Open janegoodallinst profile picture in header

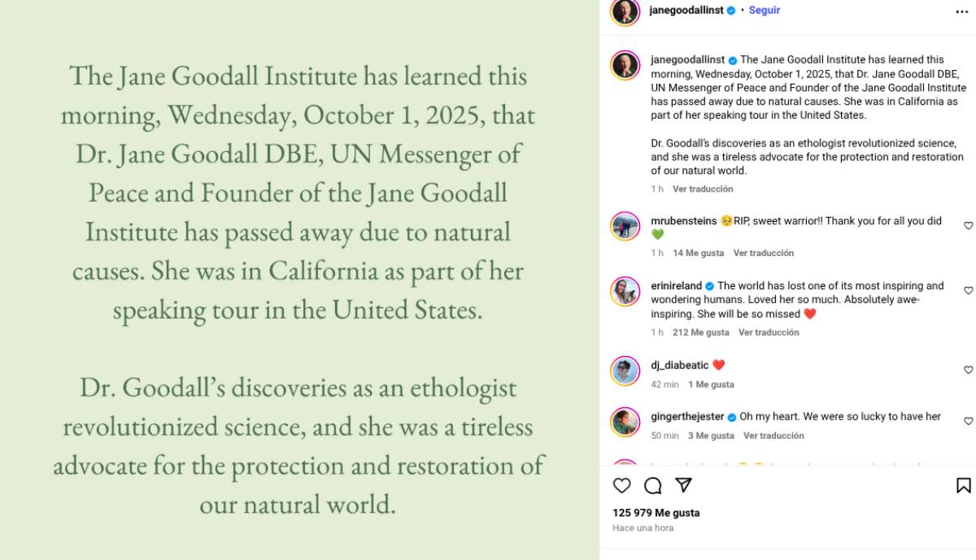(625, 11)
